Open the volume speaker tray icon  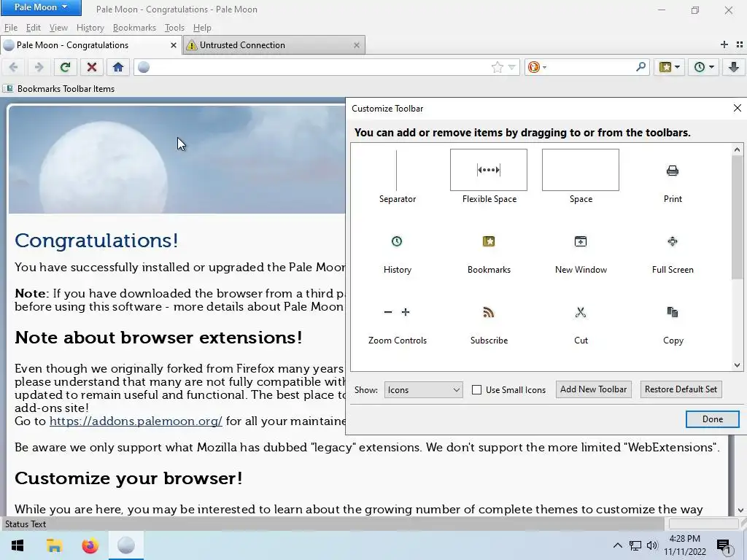(652, 545)
